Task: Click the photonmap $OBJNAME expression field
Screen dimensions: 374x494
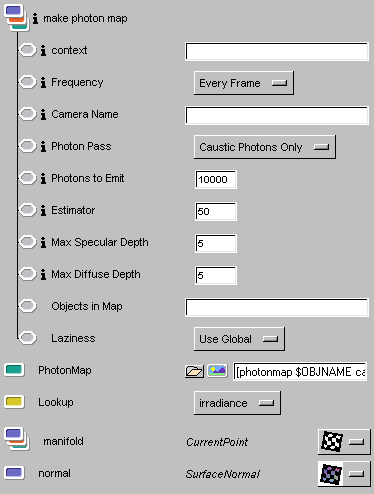Action: (x=300, y=372)
